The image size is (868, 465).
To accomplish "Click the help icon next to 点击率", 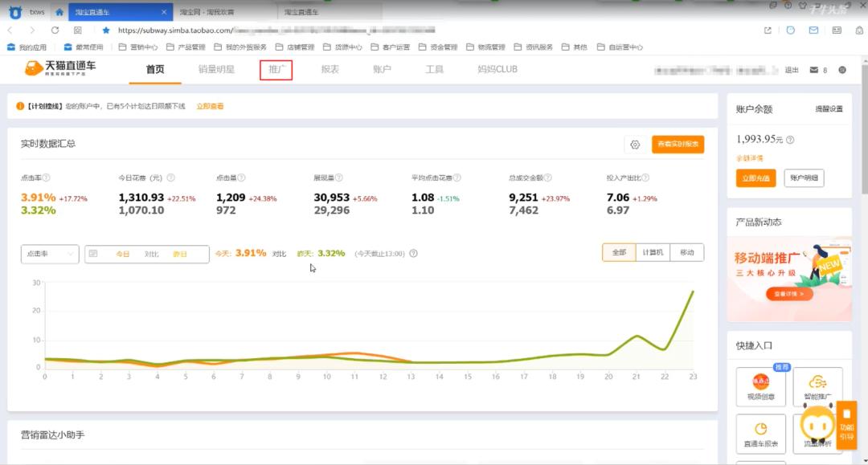I will pos(46,177).
